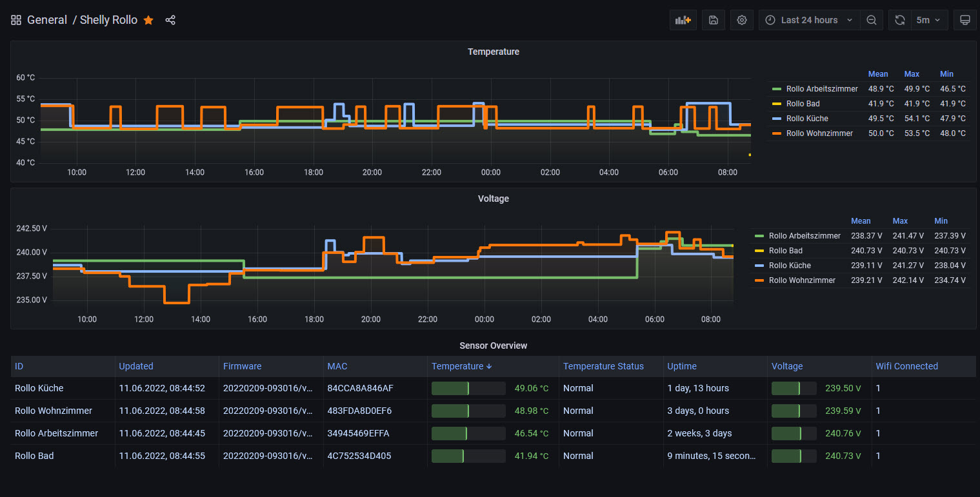Screen dimensions: 980x497
Task: Toggle Rollo Küche series in Voltage legend
Action: 790,266
